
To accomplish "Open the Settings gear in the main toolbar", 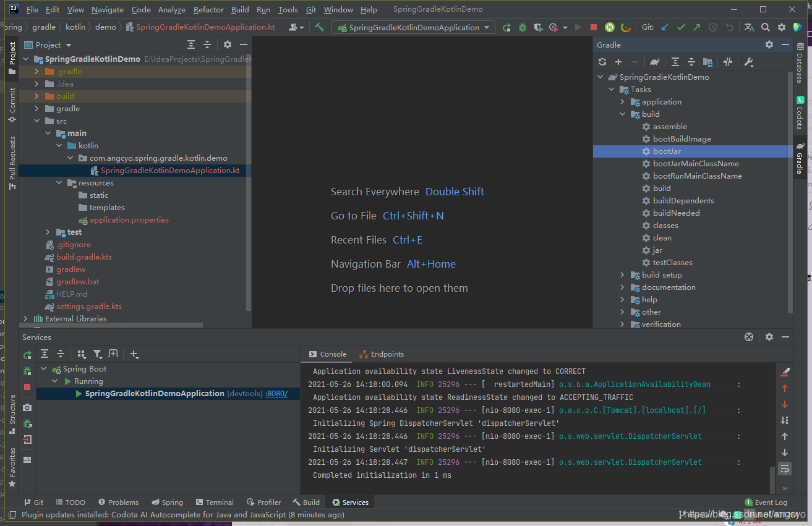I will point(782,27).
